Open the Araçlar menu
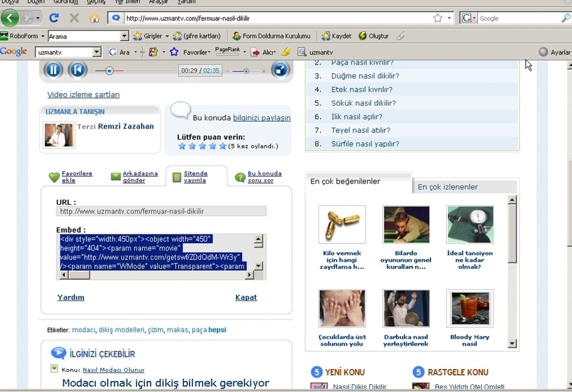Screen dimensions: 572x392 point(158,2)
